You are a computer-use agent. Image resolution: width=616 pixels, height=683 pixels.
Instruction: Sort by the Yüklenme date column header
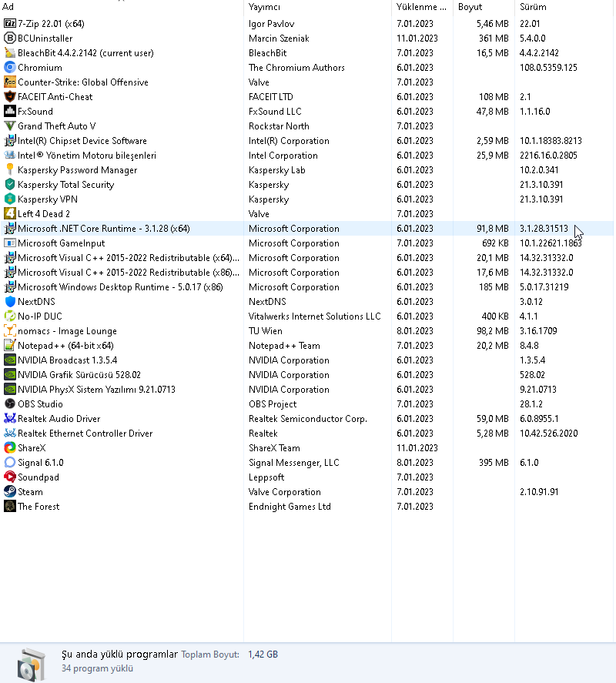422,6
